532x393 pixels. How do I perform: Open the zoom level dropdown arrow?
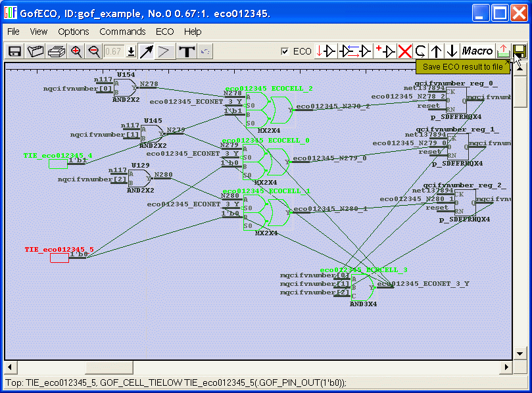tap(131, 51)
